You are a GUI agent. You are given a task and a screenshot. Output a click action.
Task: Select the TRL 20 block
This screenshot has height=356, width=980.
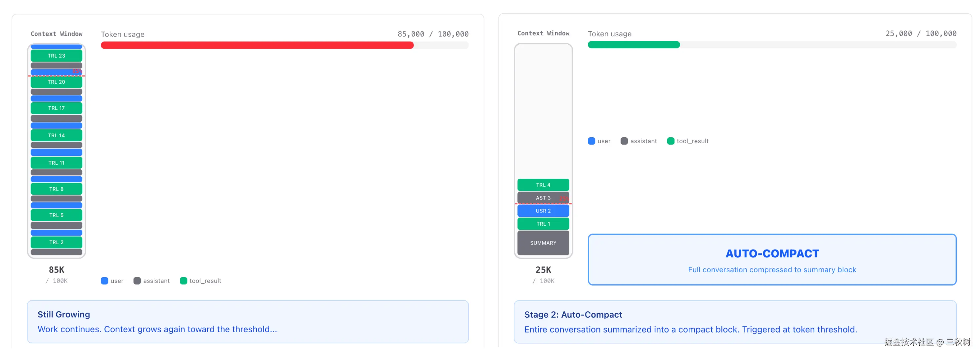pos(56,82)
